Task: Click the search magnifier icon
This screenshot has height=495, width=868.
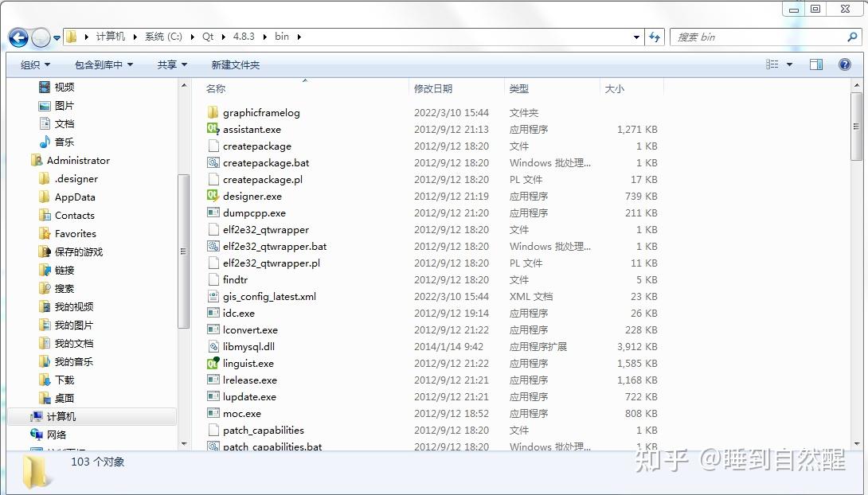Action: 853,37
